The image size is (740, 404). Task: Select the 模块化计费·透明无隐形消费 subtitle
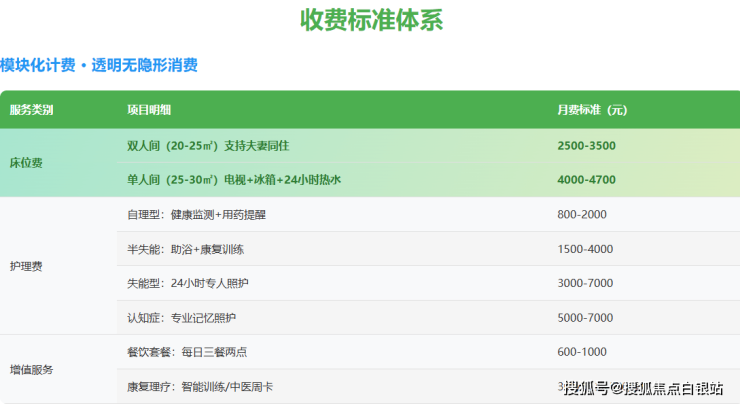[99, 66]
